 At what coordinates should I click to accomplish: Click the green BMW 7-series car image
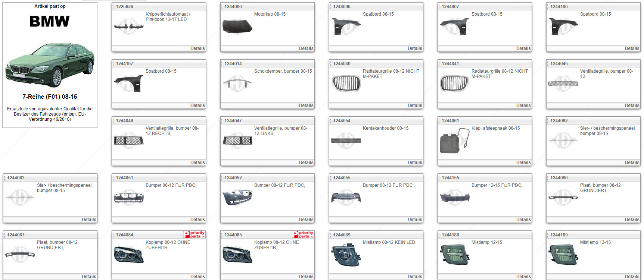(x=50, y=65)
